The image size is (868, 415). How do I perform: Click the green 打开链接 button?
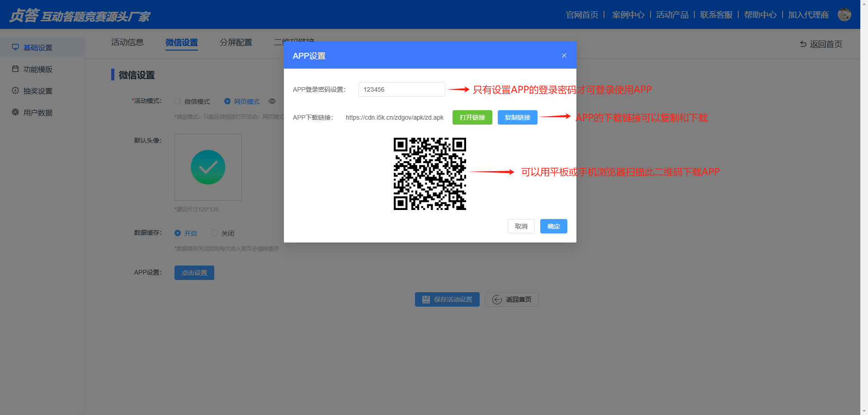(472, 117)
